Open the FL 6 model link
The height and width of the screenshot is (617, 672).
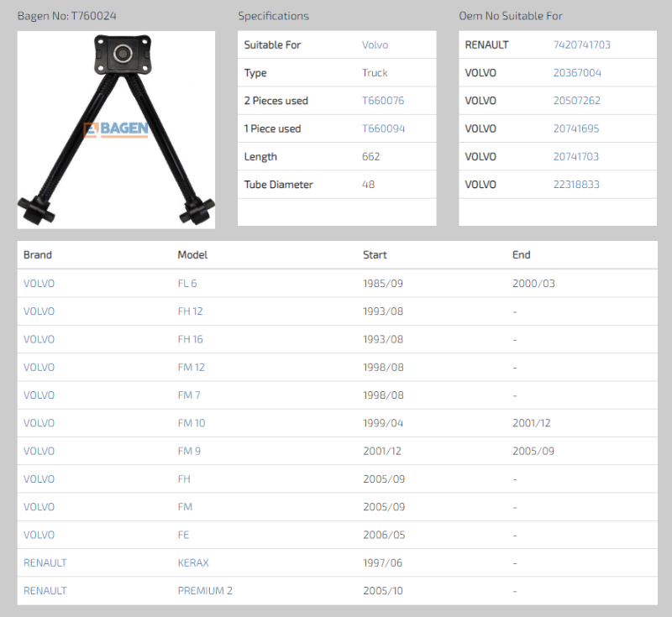click(x=187, y=284)
